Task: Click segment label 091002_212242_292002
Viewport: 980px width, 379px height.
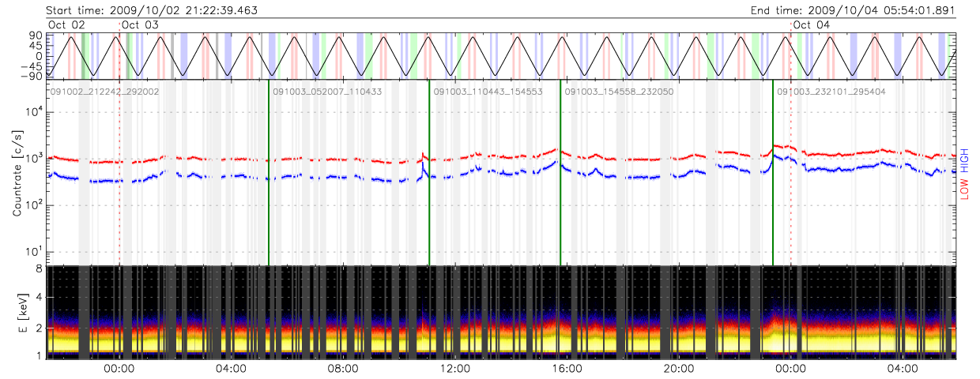Action: [105, 92]
